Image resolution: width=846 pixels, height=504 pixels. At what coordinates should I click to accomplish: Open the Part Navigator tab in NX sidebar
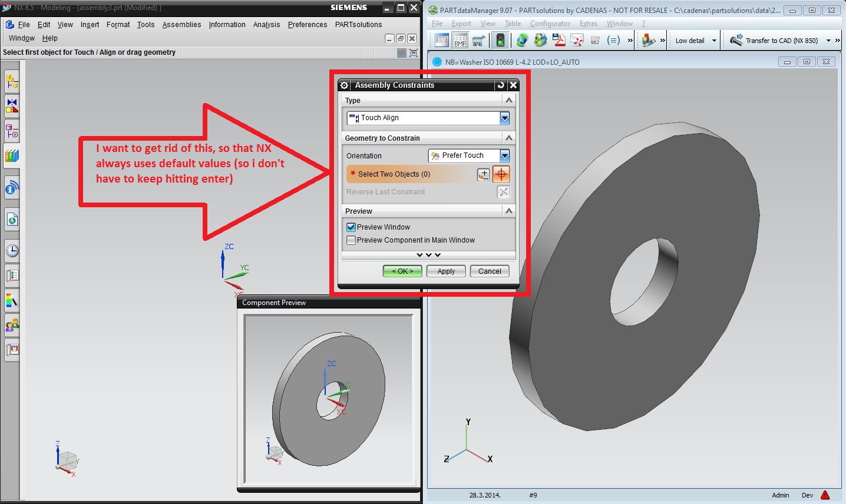pos(12,131)
